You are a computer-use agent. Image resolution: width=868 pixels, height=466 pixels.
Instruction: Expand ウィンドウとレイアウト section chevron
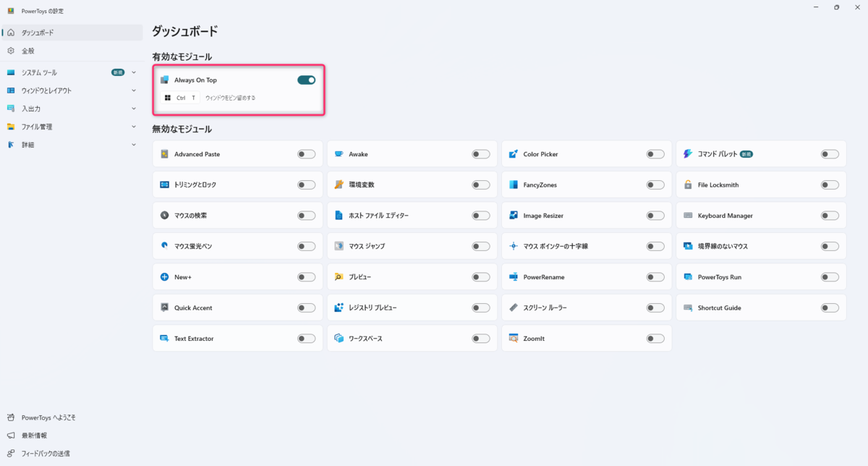(134, 90)
